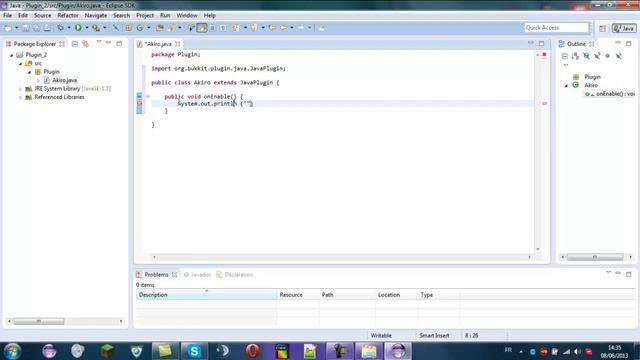Click Collapse All icon in Outline view
640x360 pixels.
565,56
